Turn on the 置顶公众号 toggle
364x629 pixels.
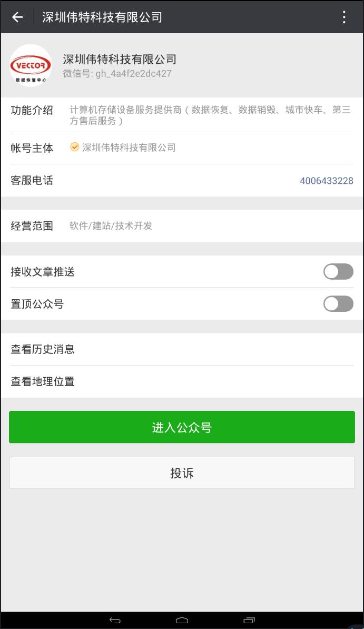click(338, 304)
